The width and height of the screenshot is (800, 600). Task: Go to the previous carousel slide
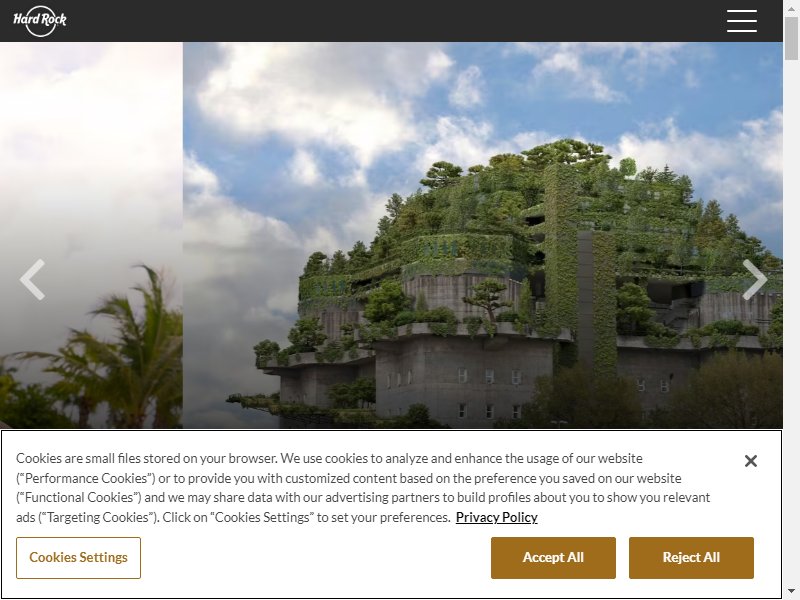click(x=32, y=280)
